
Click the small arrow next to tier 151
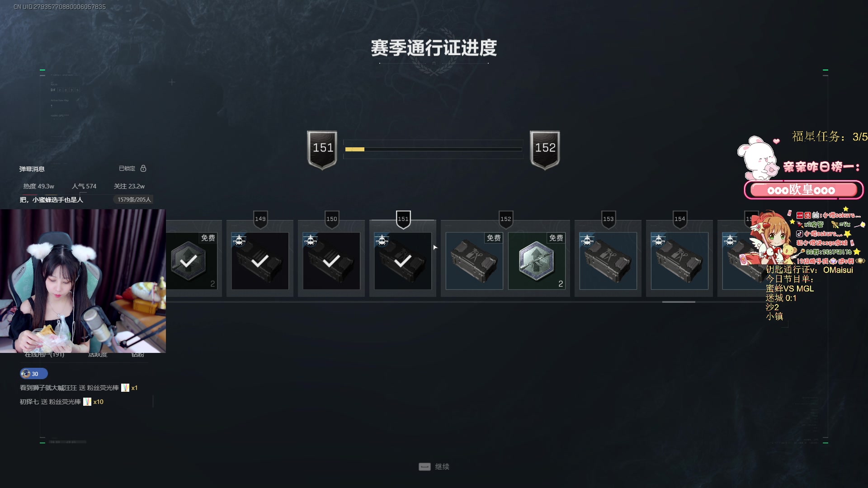coord(435,247)
